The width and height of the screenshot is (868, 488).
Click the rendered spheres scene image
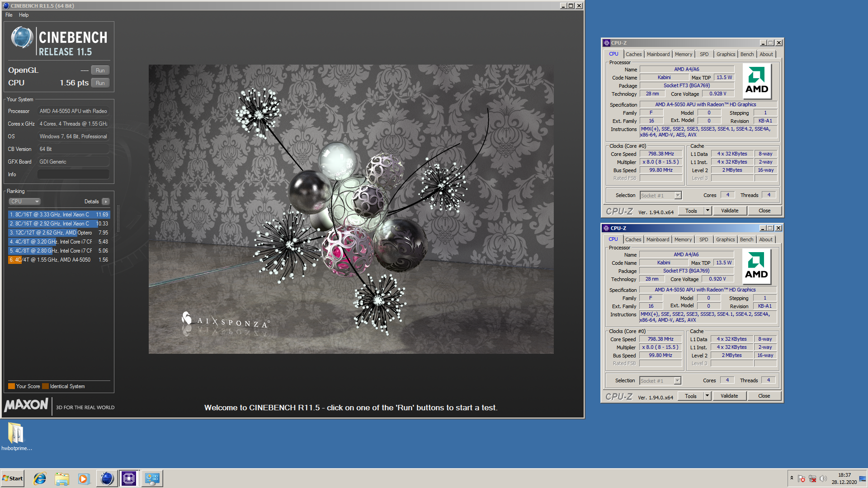click(x=351, y=209)
